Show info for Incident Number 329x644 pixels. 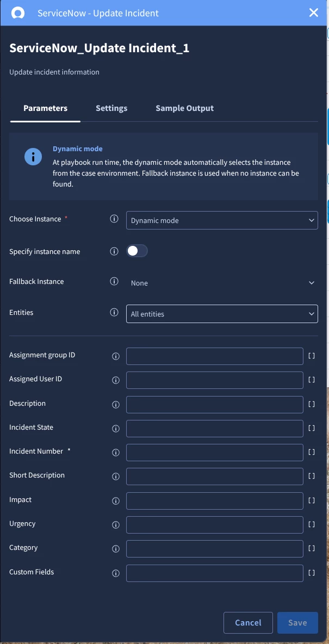116,453
